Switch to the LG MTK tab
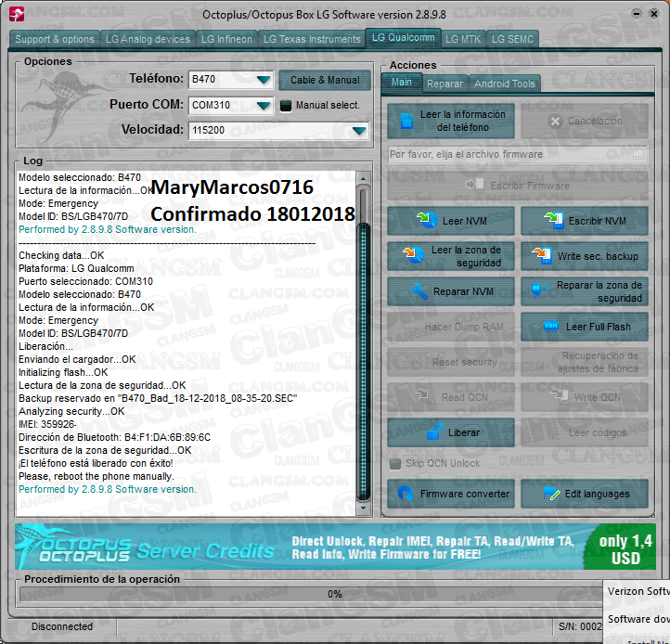The height and width of the screenshot is (644, 670). [x=463, y=39]
